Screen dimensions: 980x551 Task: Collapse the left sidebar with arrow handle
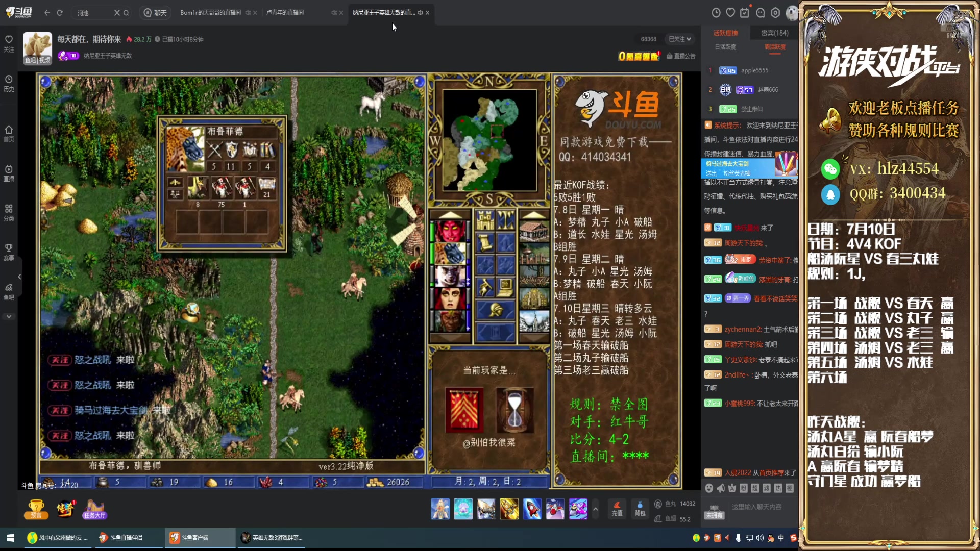[x=19, y=277]
